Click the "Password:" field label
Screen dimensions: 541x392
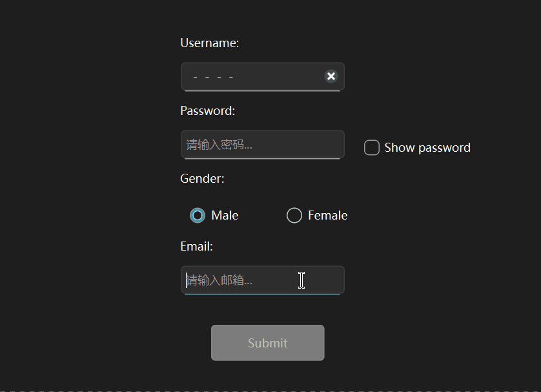coord(207,111)
